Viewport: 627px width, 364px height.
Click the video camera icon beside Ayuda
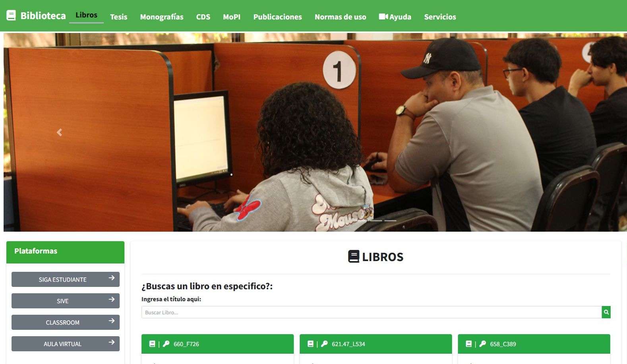(x=383, y=17)
